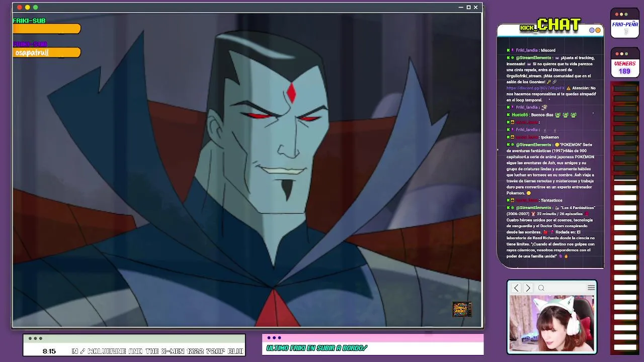
Task: Click the '!pokemon' command chat message
Action: click(533, 137)
